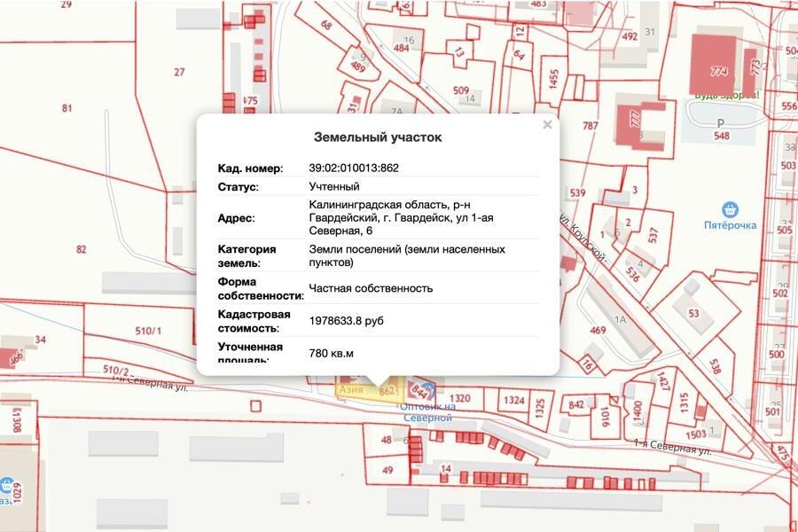Click the highlighted yellow parcel 862
The image size is (798, 532).
tap(387, 390)
